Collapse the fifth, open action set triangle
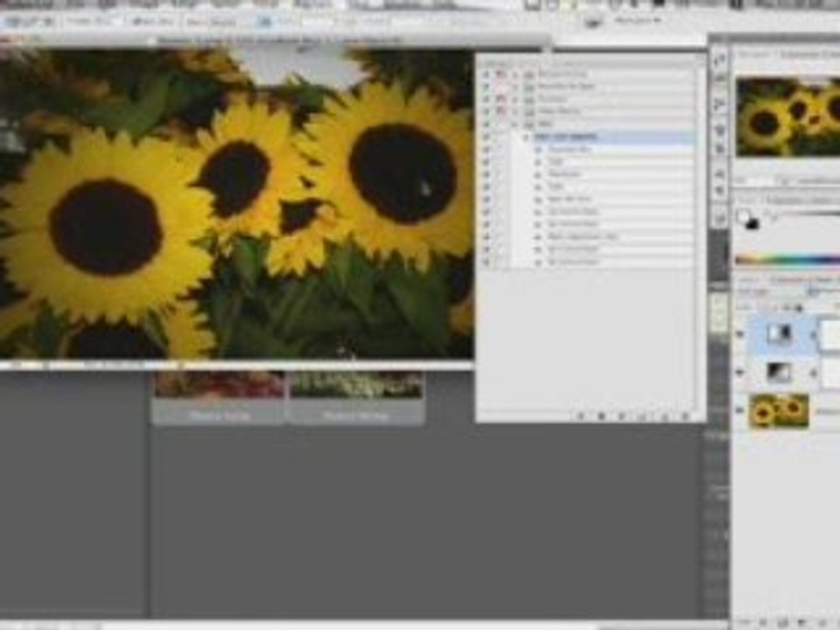This screenshot has width=840, height=630. [x=516, y=123]
